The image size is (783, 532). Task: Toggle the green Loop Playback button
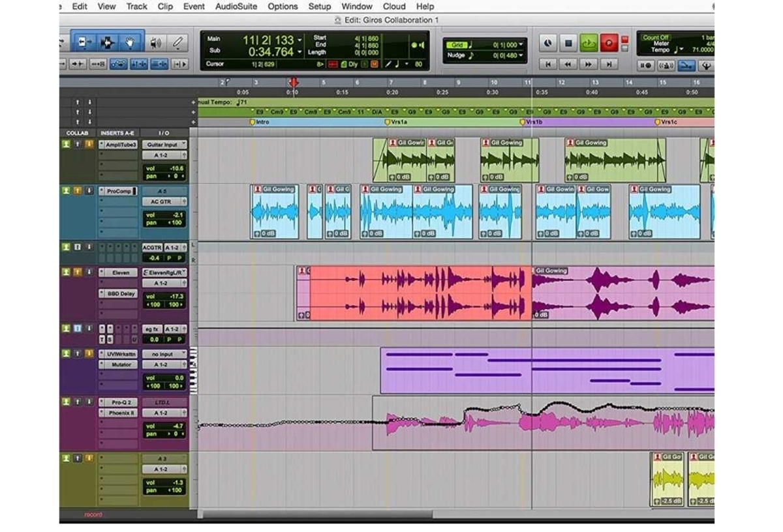[x=589, y=43]
